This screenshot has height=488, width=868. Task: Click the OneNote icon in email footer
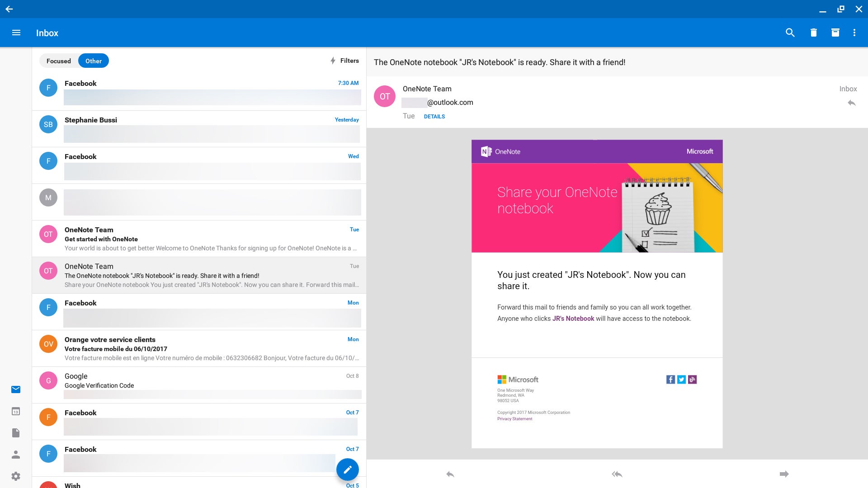(x=692, y=380)
